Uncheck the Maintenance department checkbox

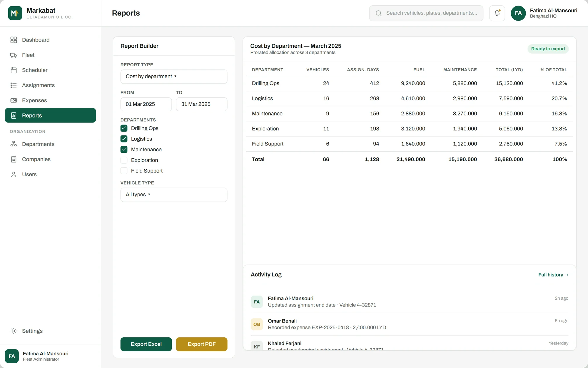click(x=124, y=149)
